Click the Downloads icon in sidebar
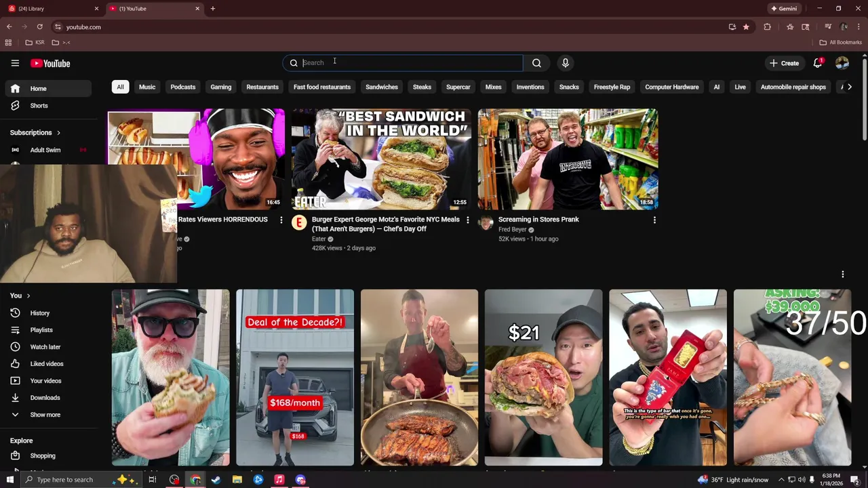 coord(15,398)
